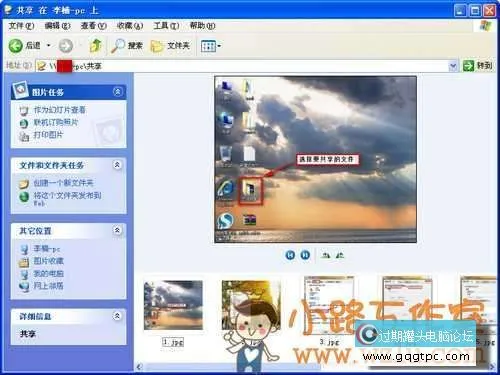Screen dimensions: 500x375
Task: Rotate the image clockwise
Action: click(325, 255)
